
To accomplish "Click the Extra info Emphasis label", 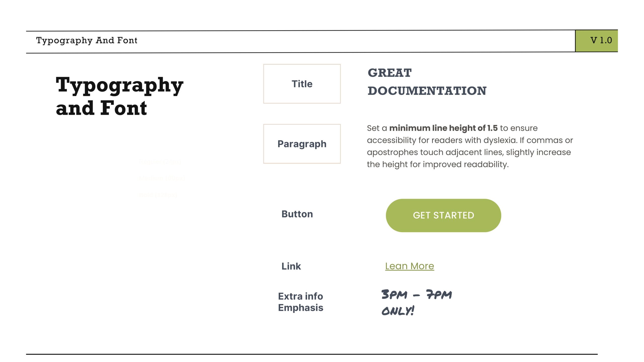I will pyautogui.click(x=301, y=302).
